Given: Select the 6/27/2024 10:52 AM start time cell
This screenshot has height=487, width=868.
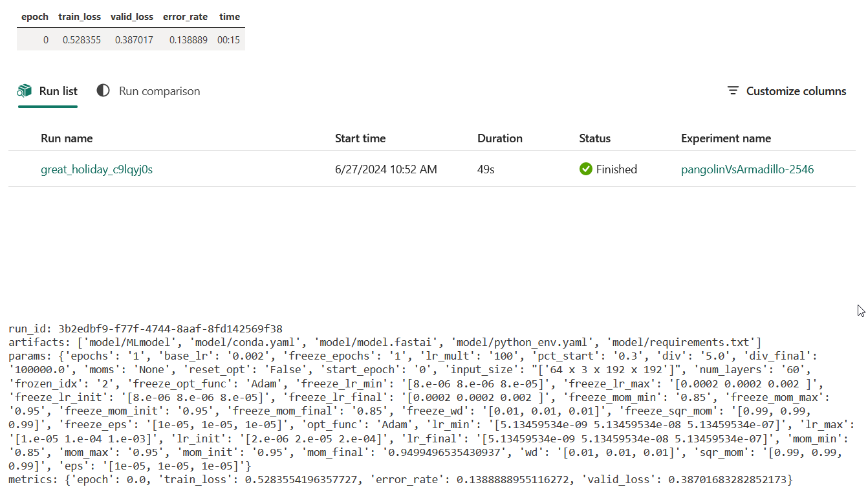Looking at the screenshot, I should pos(385,169).
